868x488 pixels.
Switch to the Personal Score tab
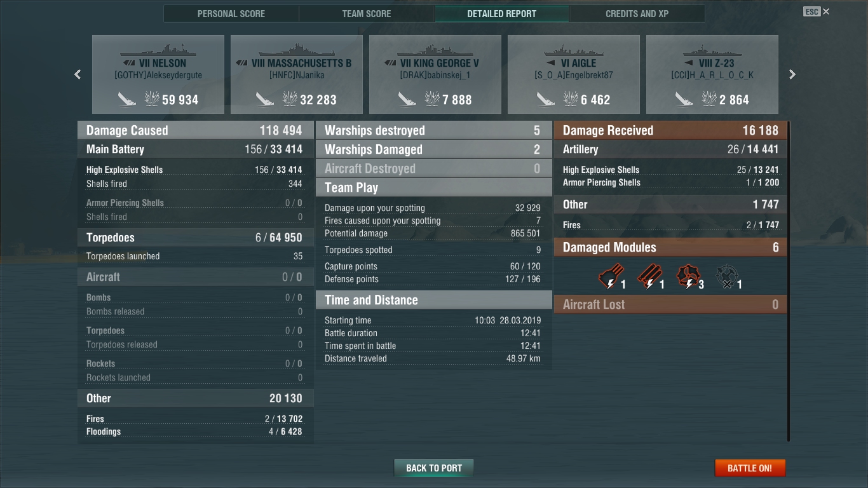point(231,13)
